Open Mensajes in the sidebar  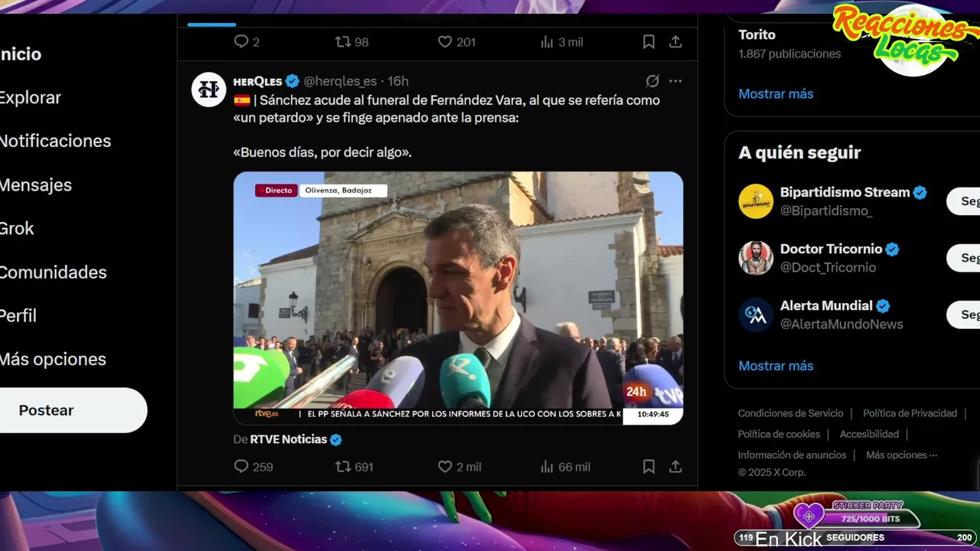tap(36, 185)
